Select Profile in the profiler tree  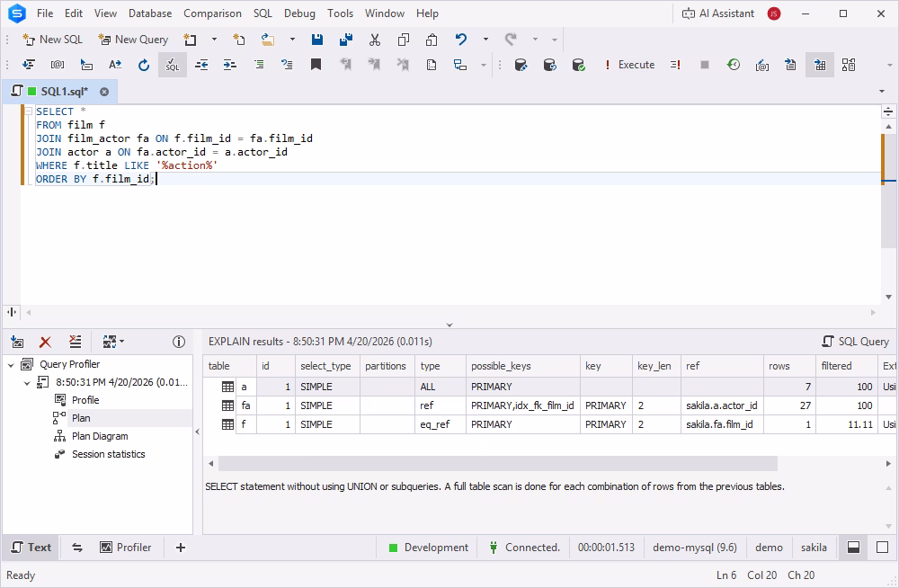coord(85,400)
